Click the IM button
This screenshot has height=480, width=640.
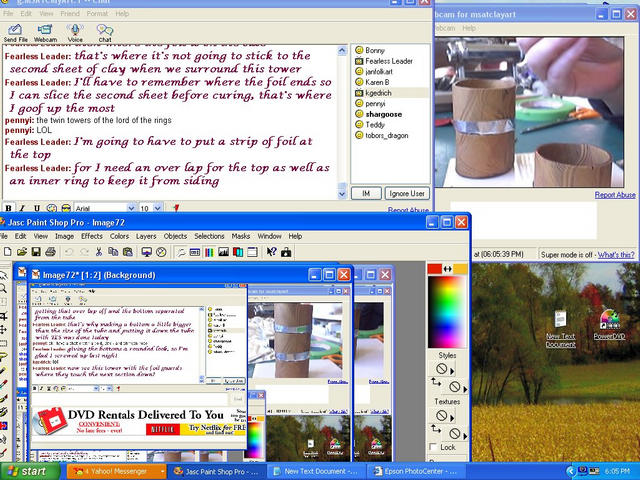(366, 193)
